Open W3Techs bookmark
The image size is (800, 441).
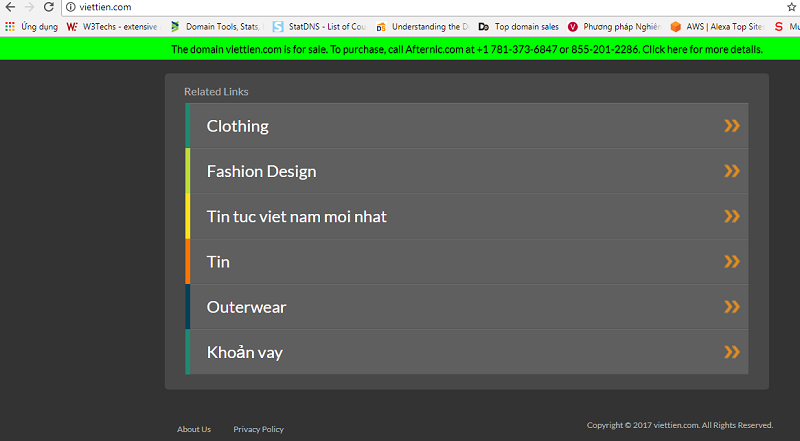tap(112, 27)
